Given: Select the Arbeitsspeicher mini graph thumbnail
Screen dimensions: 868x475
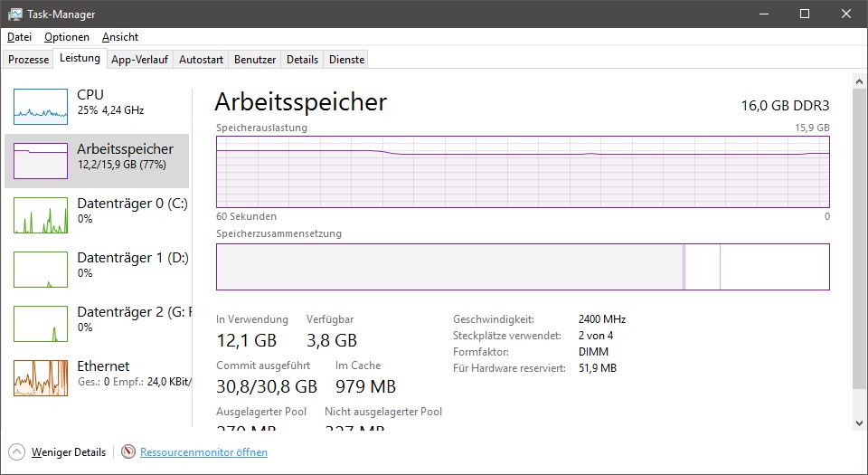Looking at the screenshot, I should tap(41, 160).
